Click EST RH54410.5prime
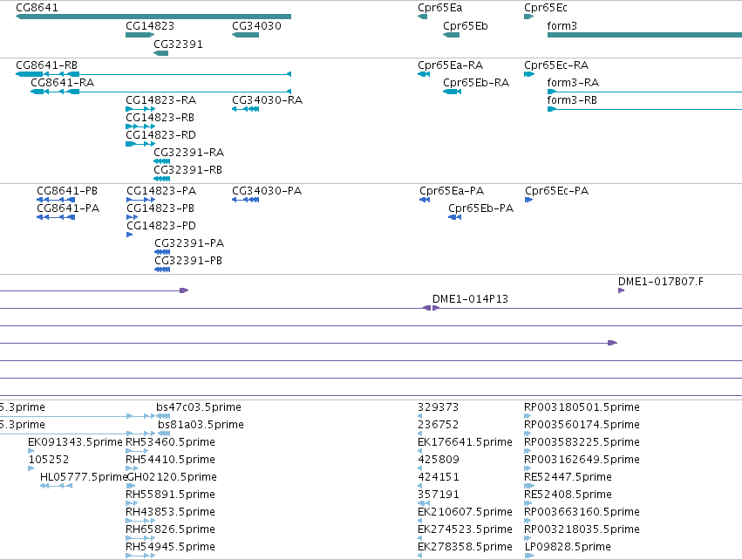Viewport: 742px width, 560px height. coord(132,468)
